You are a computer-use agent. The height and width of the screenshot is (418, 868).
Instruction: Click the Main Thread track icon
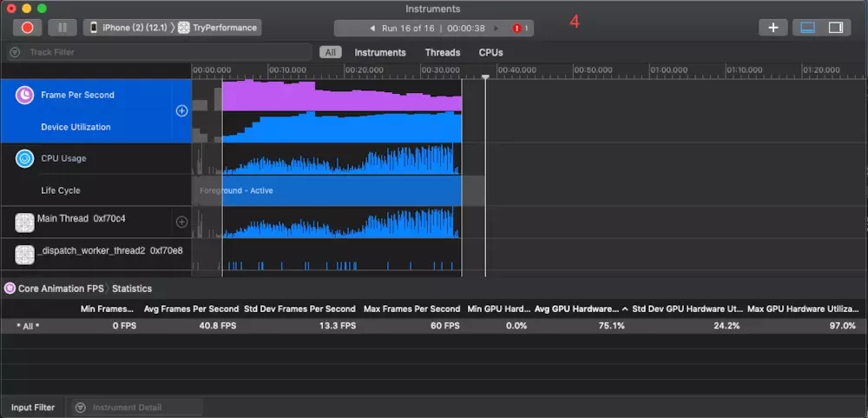tap(24, 222)
